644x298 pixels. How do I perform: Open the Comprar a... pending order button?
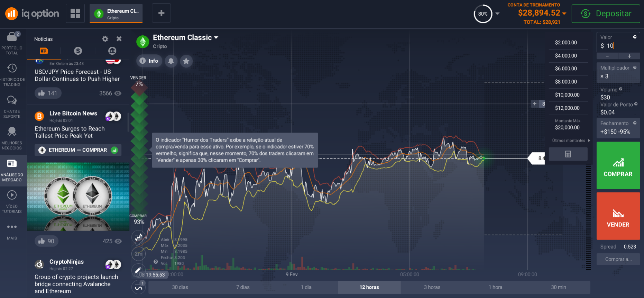(x=618, y=259)
